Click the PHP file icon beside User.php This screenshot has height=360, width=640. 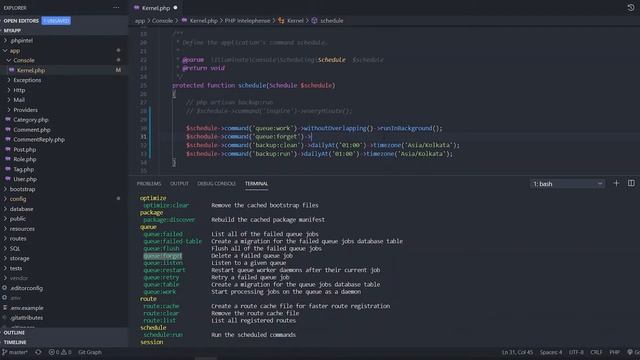(8, 179)
